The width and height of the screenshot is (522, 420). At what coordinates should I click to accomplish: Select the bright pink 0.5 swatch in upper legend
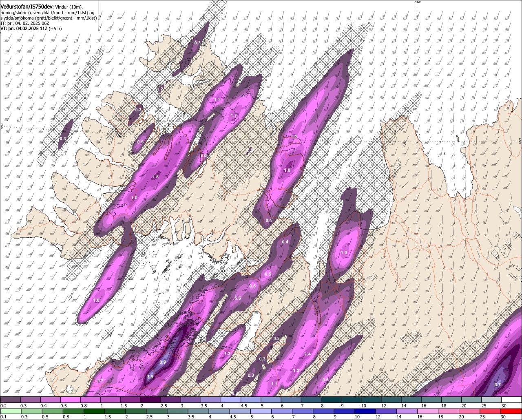point(70,400)
